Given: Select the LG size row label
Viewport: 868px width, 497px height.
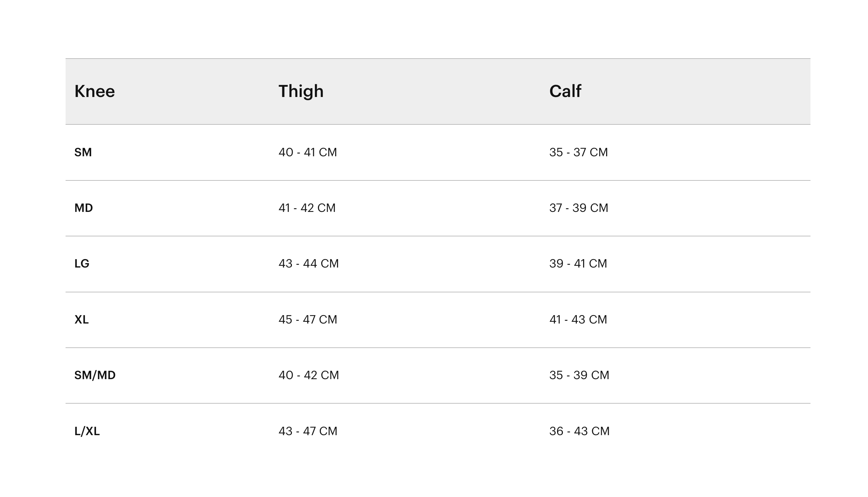Looking at the screenshot, I should (82, 264).
